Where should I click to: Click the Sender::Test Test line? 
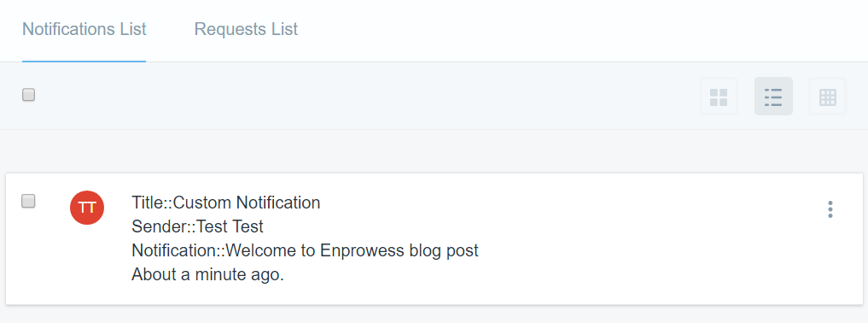[x=198, y=226]
